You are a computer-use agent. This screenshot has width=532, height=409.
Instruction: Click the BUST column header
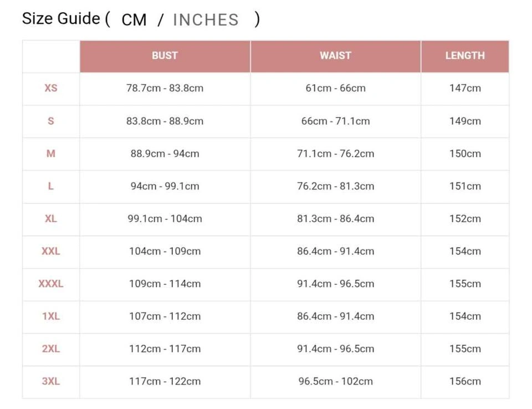coord(165,56)
